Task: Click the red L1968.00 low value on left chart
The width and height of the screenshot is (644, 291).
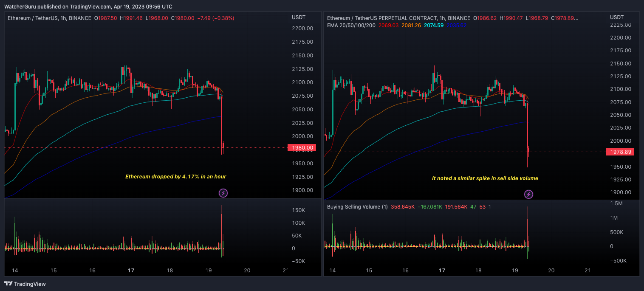Action: point(157,18)
